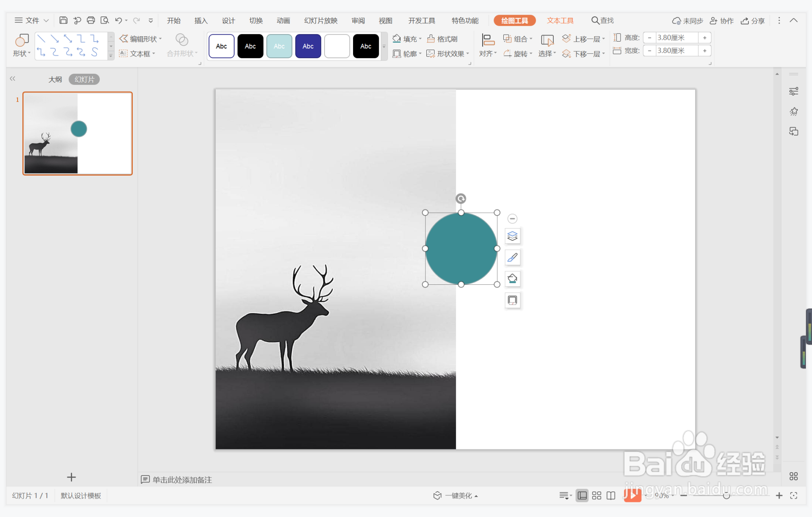Click the layers icon beside the circle
Viewport: 812px width, 517px height.
click(x=512, y=236)
